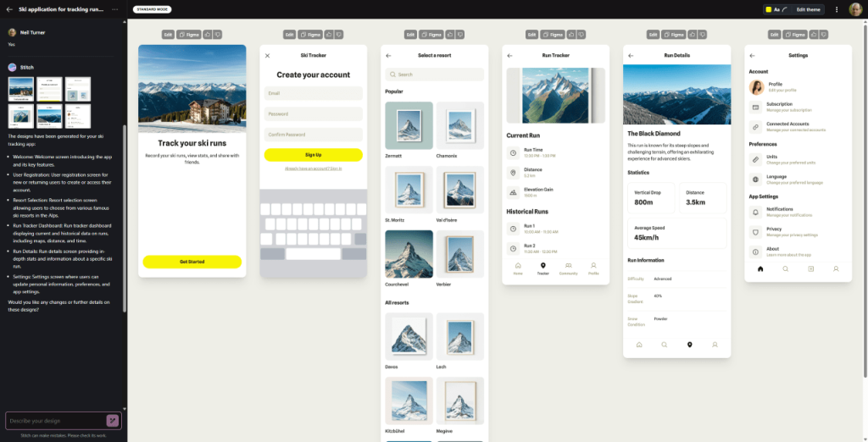Screen dimensions: 868x442
Task: Thumbs up the Track your ski runs screen
Action: tap(208, 35)
